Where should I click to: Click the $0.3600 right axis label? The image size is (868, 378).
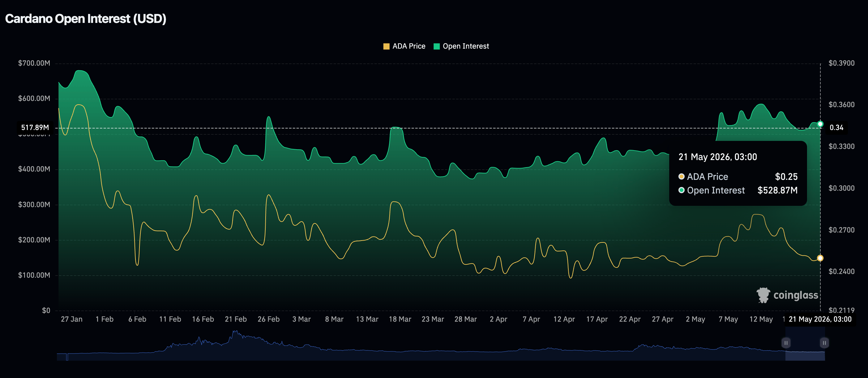click(841, 105)
